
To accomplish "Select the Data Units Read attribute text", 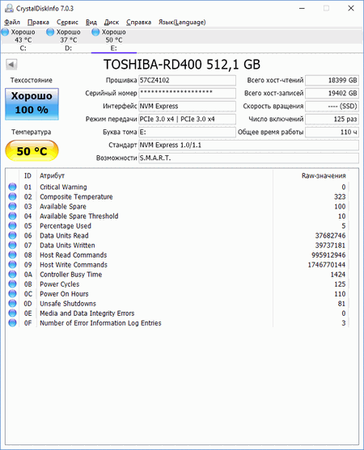I will pyautogui.click(x=64, y=235).
